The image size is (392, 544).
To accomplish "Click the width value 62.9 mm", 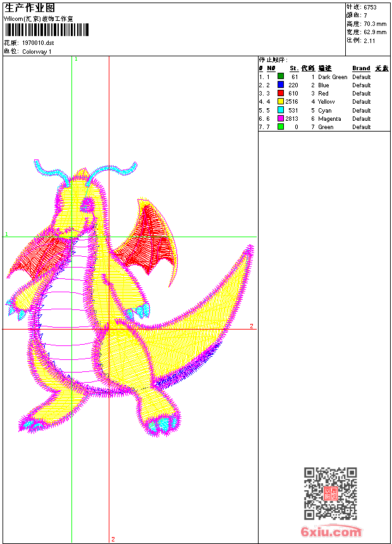I will 375,32.
